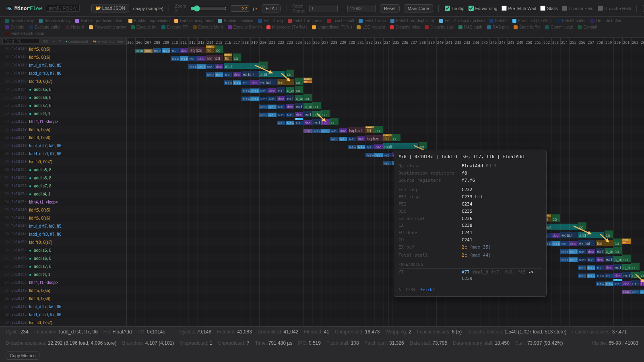Viewport: 644px width, 362px height.
Task: Click the "Mispredicted: 1" status metric
Action: (196, 343)
